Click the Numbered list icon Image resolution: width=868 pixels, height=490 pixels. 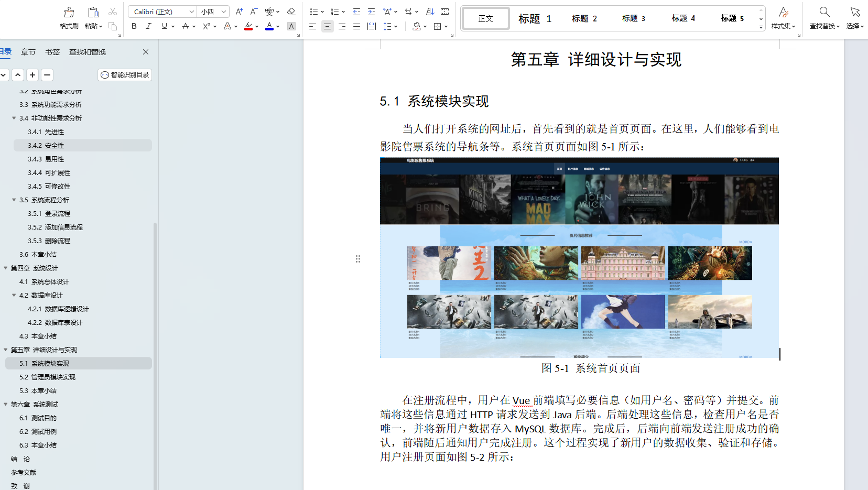click(335, 12)
